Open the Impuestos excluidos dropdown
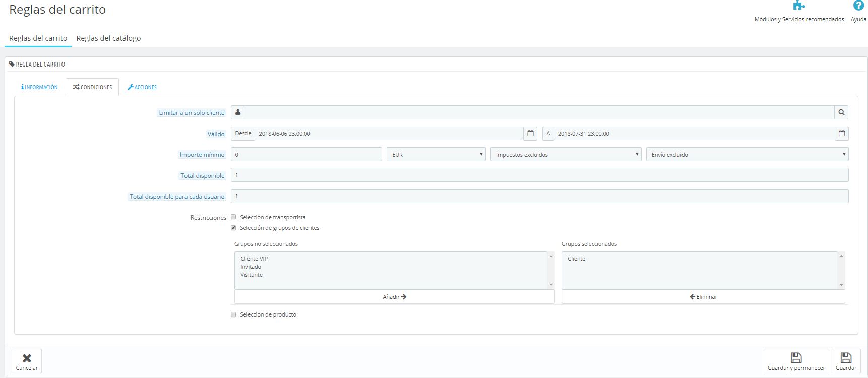The width and height of the screenshot is (868, 378). click(x=566, y=155)
